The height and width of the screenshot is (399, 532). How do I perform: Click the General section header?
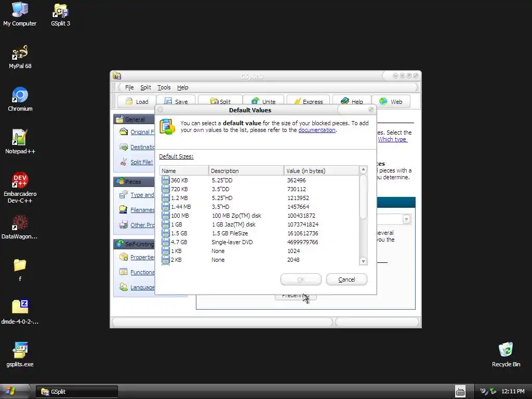coord(134,119)
